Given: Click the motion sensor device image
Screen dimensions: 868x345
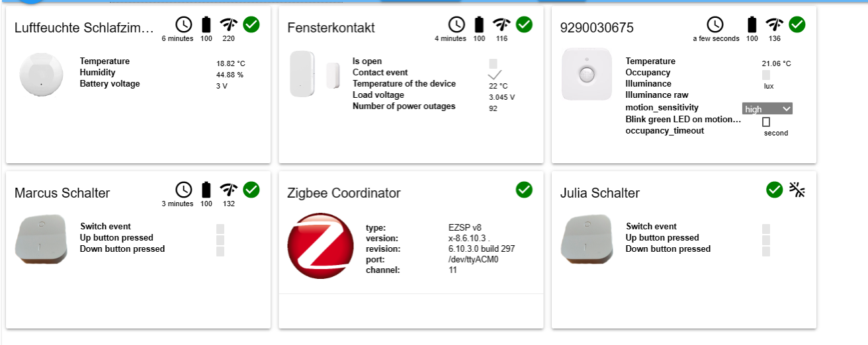Looking at the screenshot, I should [x=587, y=74].
